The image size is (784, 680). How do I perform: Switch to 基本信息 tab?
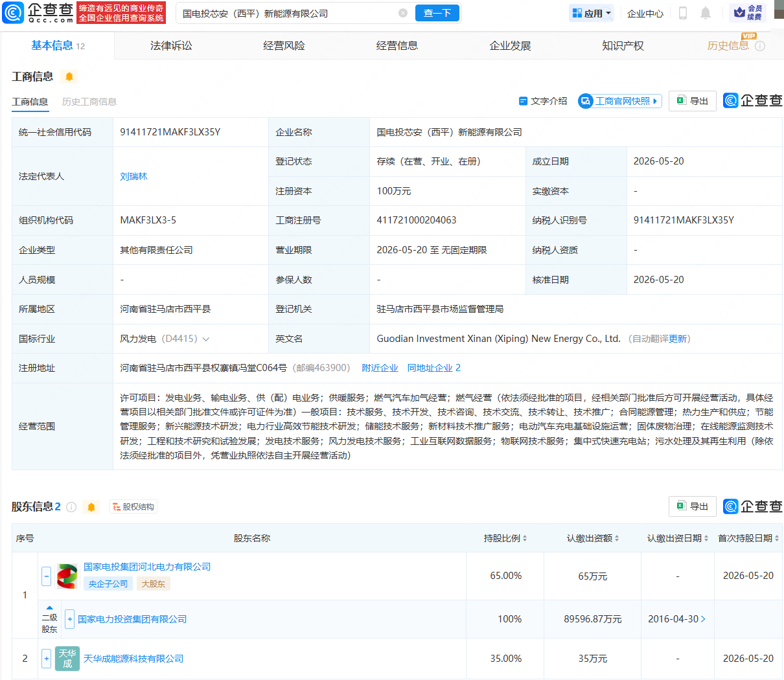58,45
